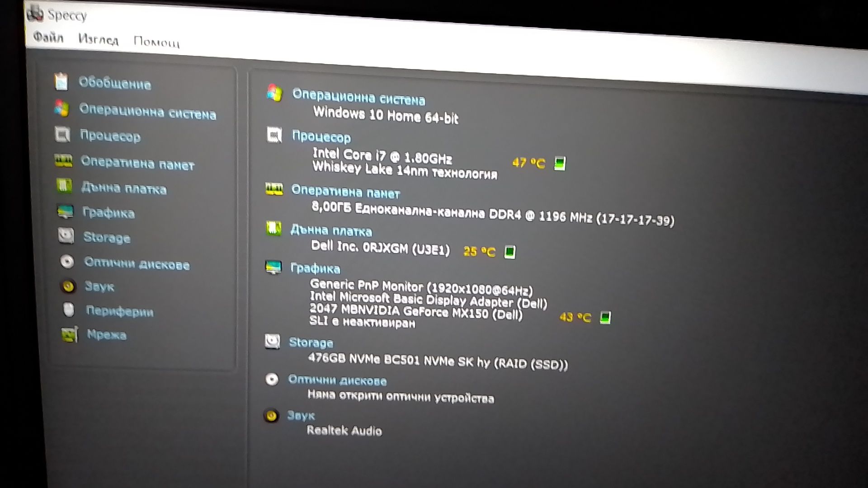
Task: Open the Помощ menu
Action: point(156,42)
